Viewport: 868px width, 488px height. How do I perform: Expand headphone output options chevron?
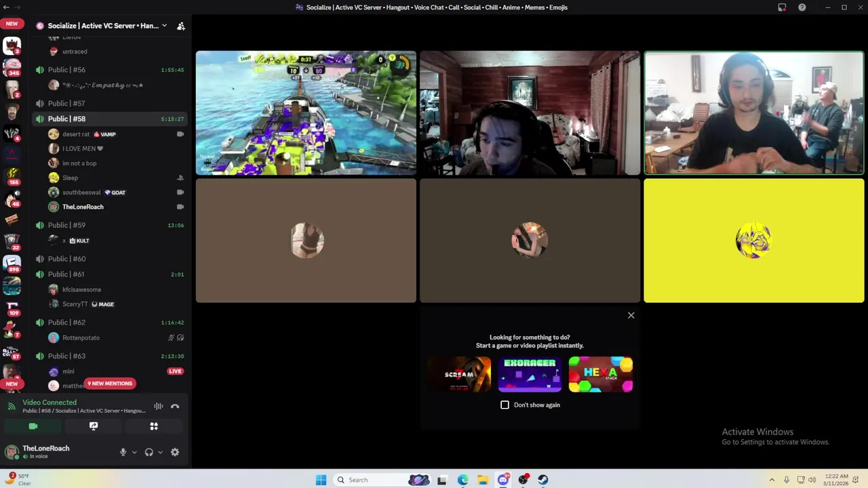pos(160,452)
